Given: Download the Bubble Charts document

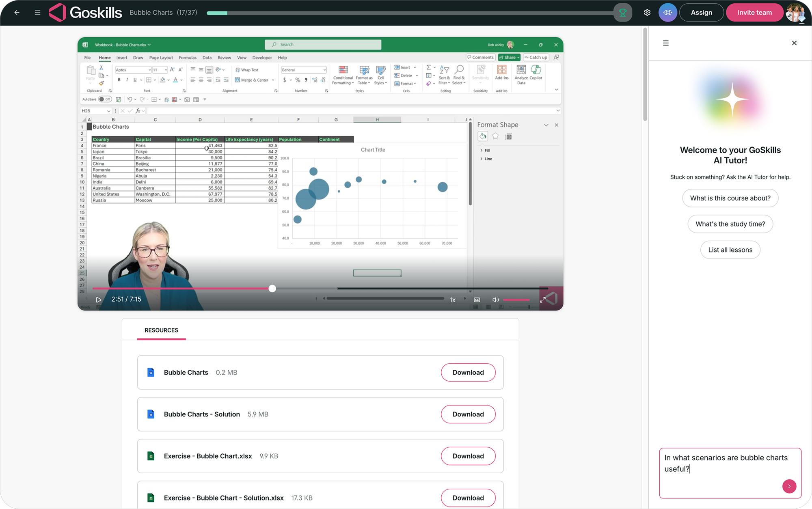Looking at the screenshot, I should pos(468,373).
